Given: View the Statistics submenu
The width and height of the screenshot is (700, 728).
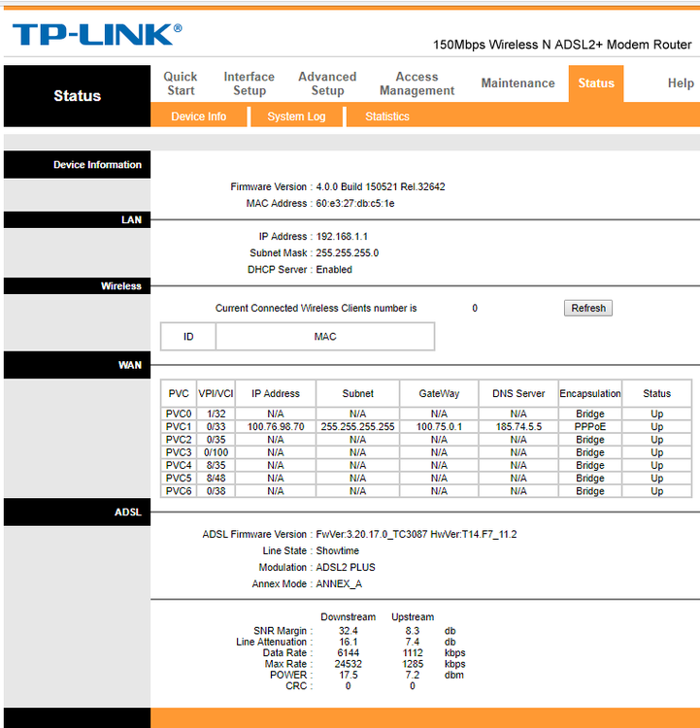Looking at the screenshot, I should [387, 116].
